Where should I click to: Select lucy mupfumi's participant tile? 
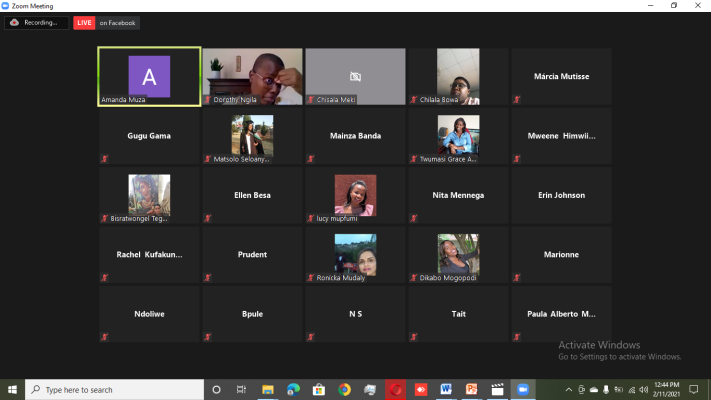(355, 195)
